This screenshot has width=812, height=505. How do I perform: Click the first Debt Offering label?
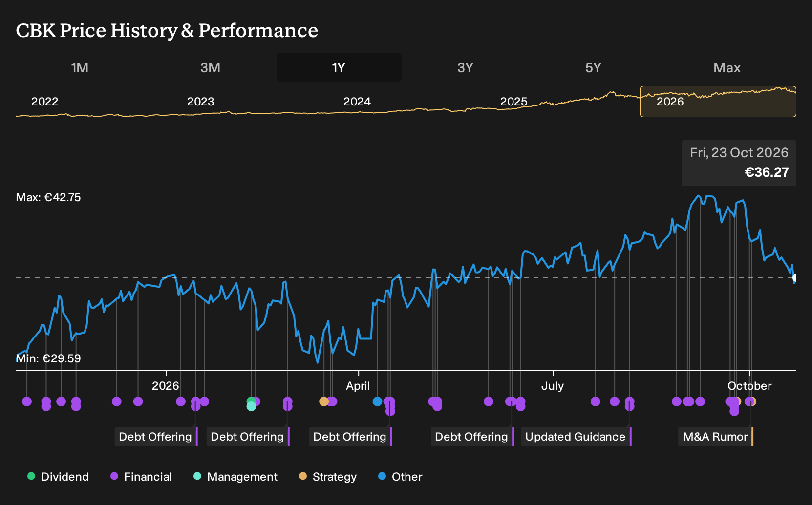pos(156,437)
